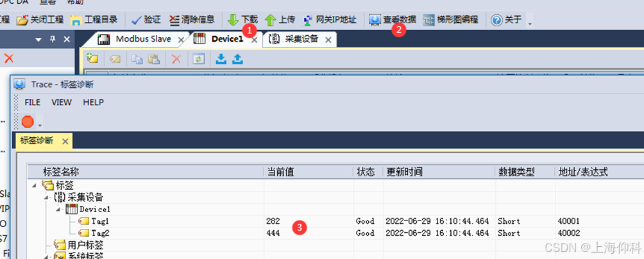The height and width of the screenshot is (259, 644).
Task: Click the blue import down-arrow icon
Action: 221,60
